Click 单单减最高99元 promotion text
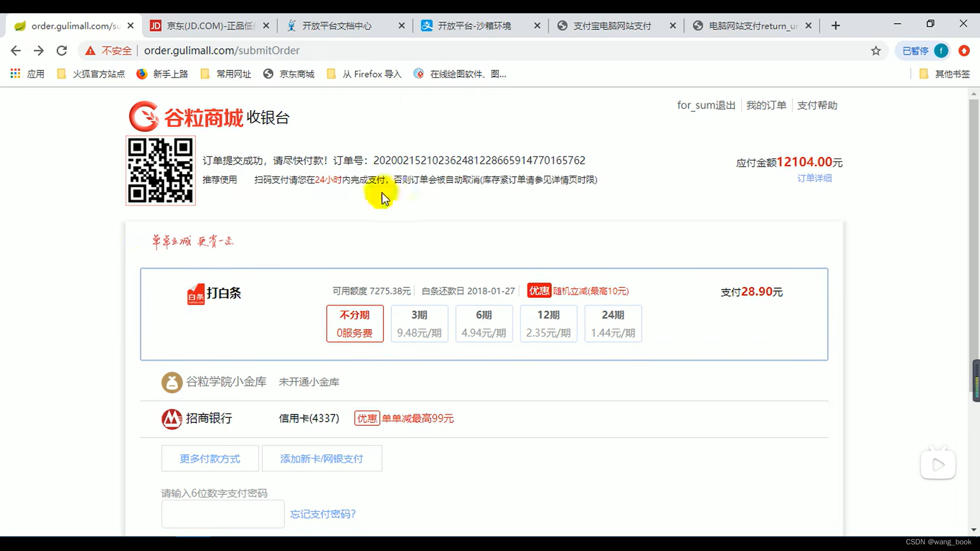The height and width of the screenshot is (551, 980). tap(418, 419)
